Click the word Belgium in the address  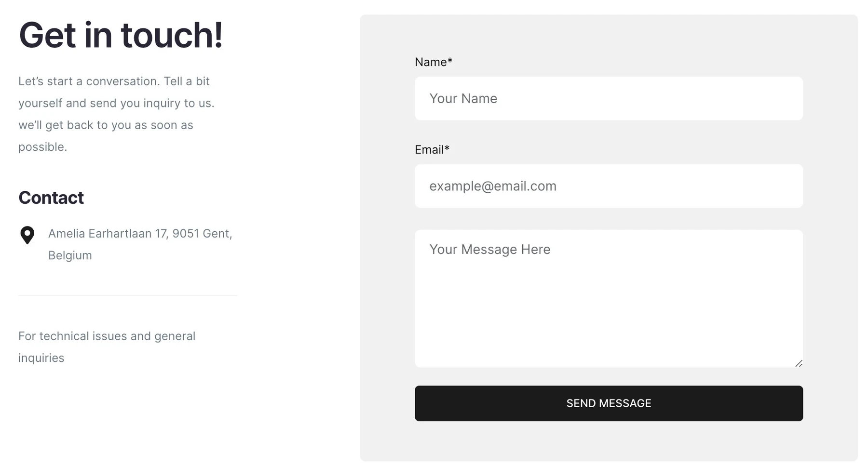(x=70, y=255)
